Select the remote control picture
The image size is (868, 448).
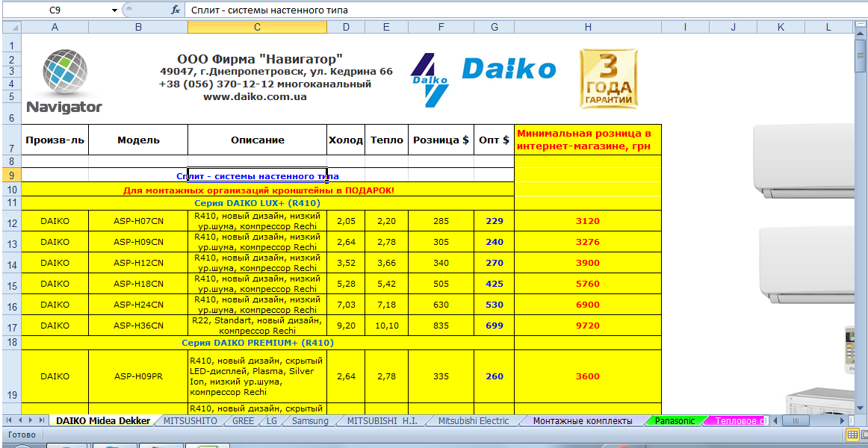point(852,351)
